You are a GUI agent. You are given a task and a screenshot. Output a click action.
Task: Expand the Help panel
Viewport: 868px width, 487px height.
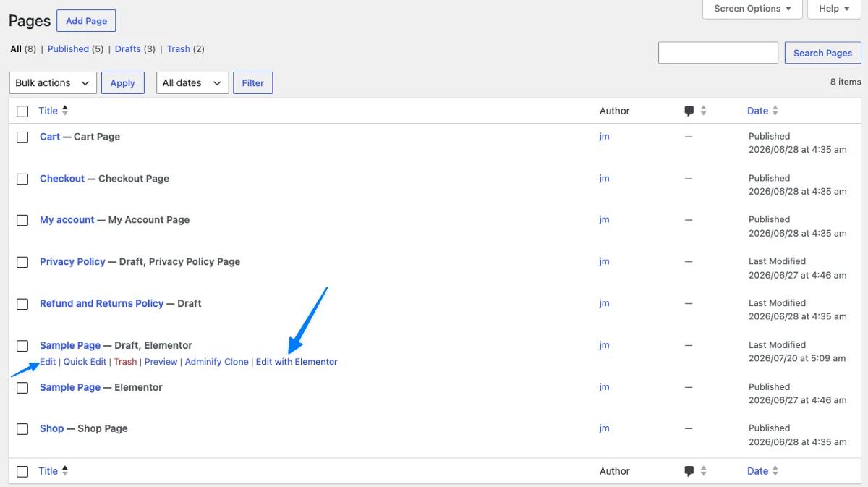click(x=834, y=9)
